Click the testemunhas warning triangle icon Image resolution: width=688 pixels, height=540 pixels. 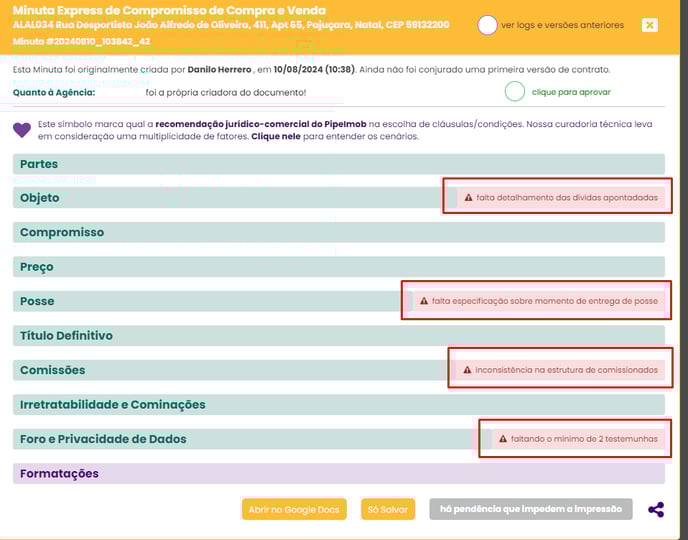pyautogui.click(x=503, y=439)
